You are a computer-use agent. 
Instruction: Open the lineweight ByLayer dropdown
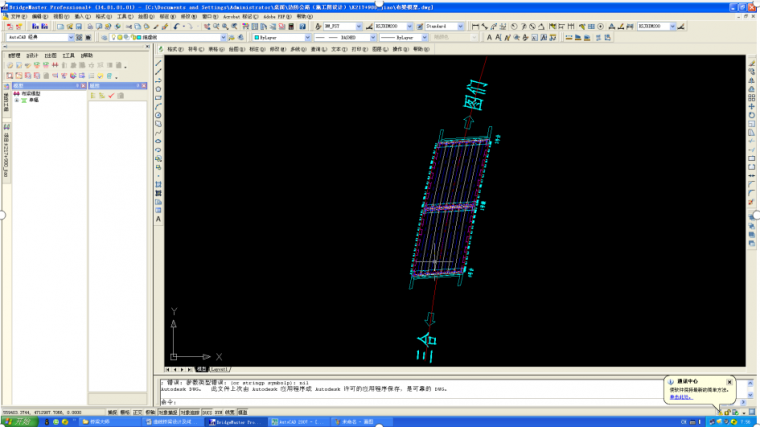425,37
